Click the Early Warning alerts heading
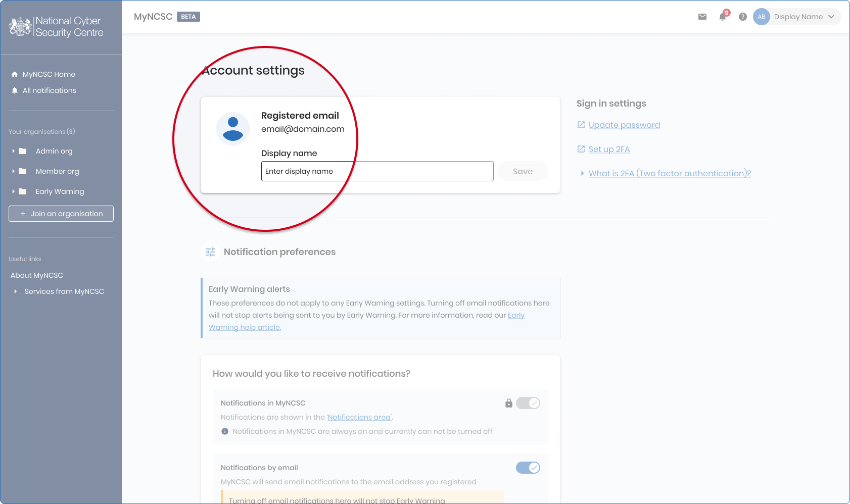Screen dimensions: 850x504 (249, 289)
